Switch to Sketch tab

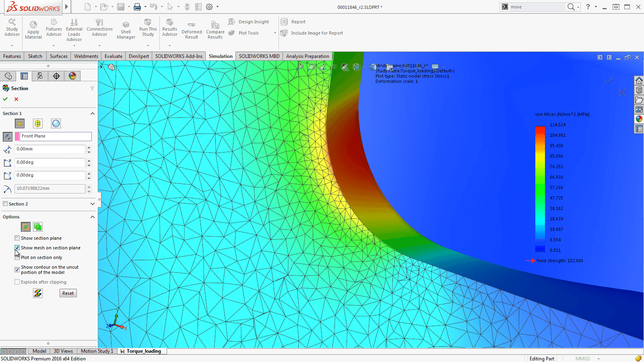pos(35,56)
